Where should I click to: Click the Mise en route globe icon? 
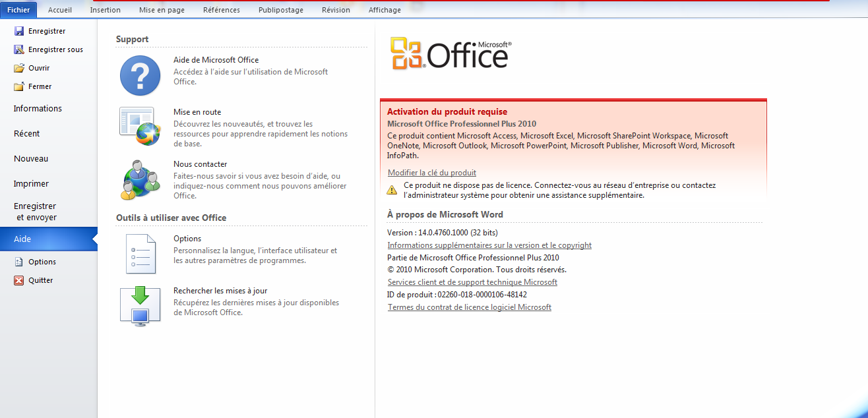[140, 126]
